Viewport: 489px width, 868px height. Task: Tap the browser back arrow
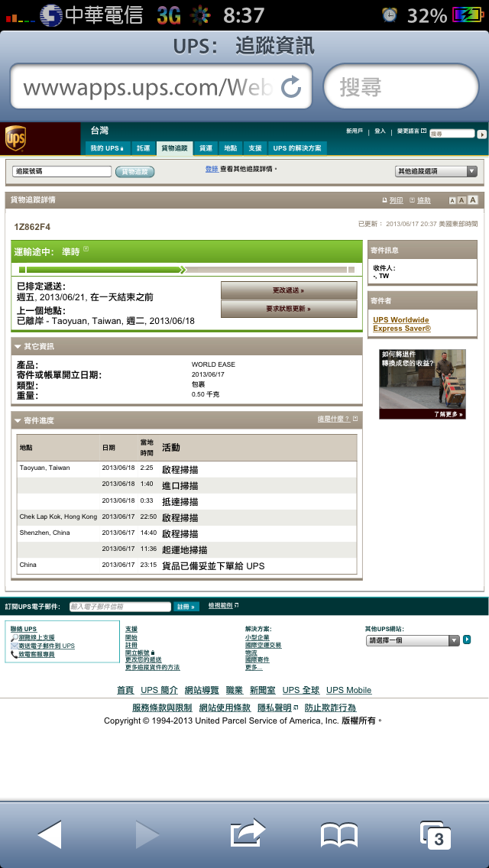pos(50,834)
